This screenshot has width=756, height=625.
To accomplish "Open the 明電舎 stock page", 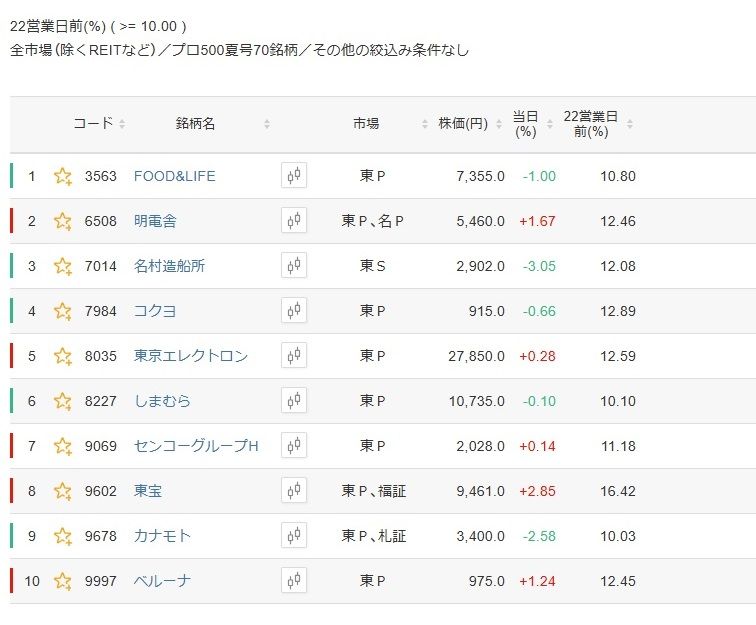I will [155, 221].
